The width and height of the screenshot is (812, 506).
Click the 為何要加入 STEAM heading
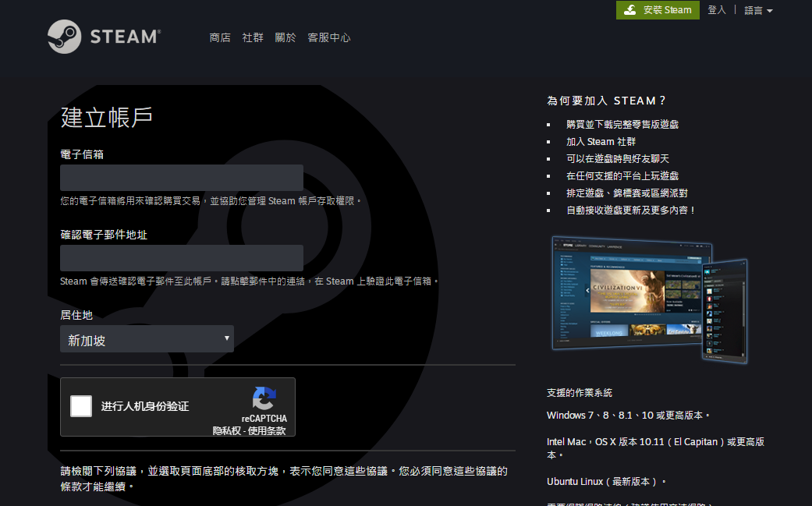pyautogui.click(x=606, y=101)
